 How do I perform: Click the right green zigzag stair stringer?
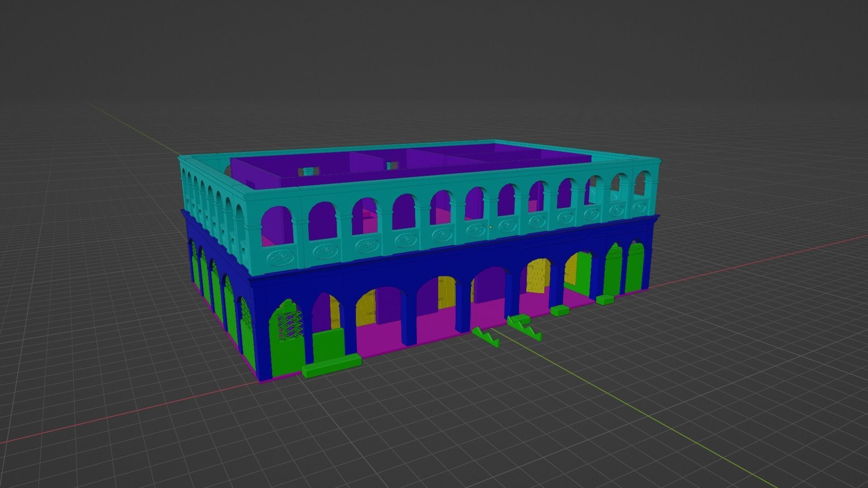524,328
